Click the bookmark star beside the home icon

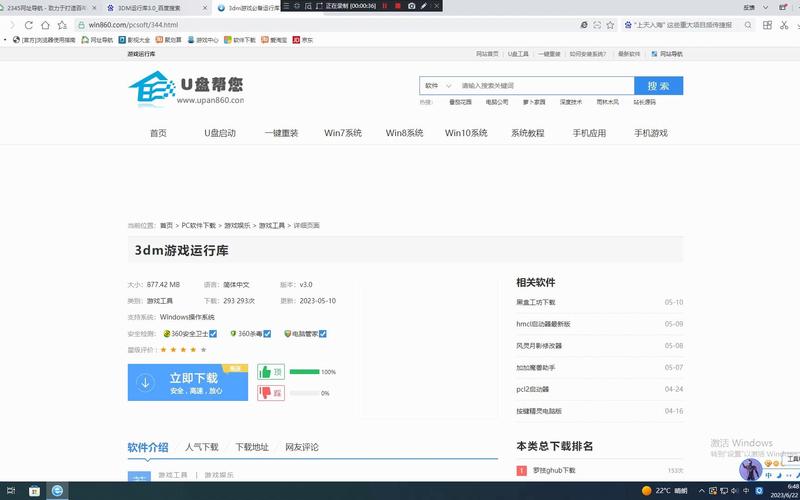[62, 25]
